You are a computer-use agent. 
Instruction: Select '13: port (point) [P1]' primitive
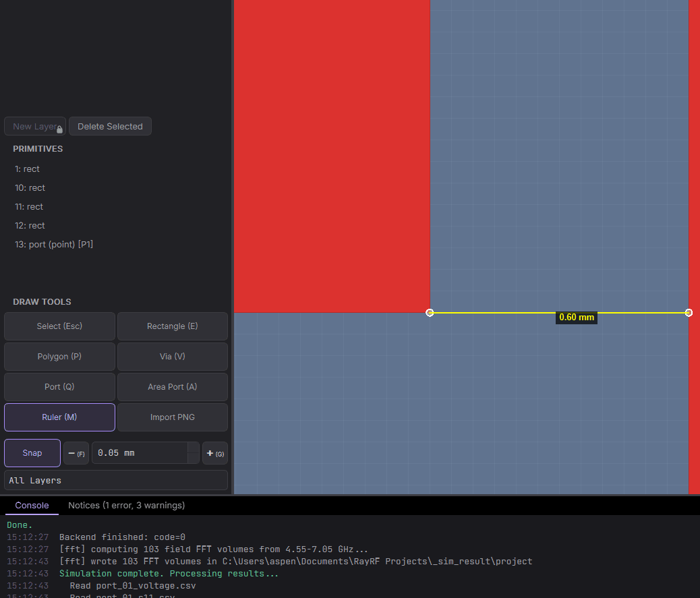pos(54,244)
